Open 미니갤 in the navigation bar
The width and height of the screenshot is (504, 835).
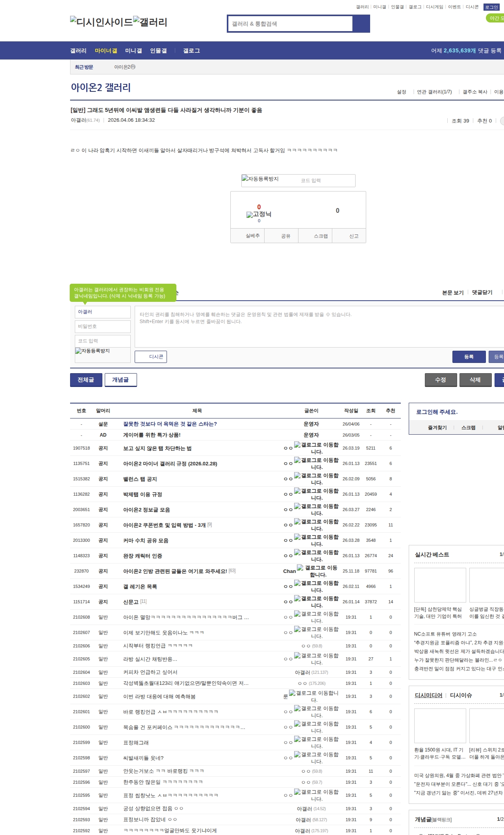point(133,51)
